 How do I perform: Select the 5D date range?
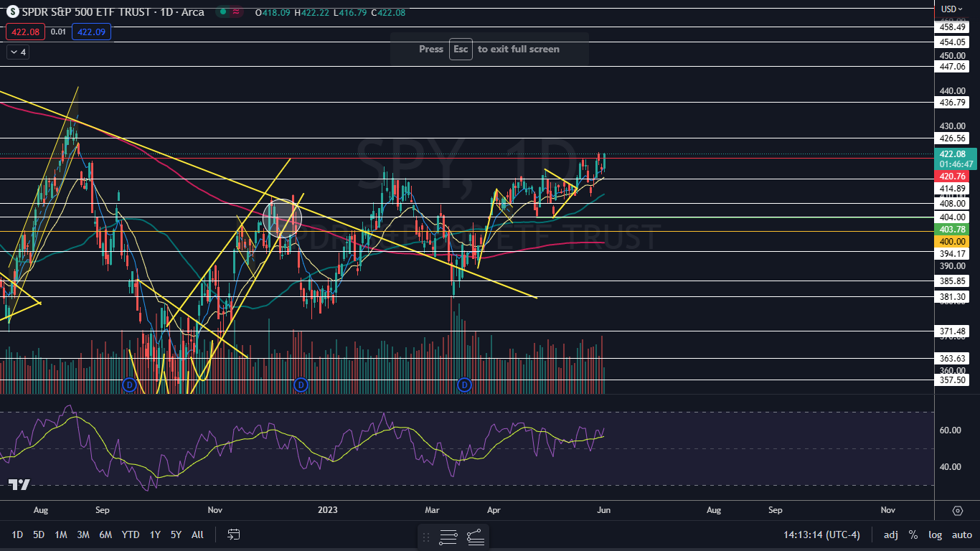point(39,534)
